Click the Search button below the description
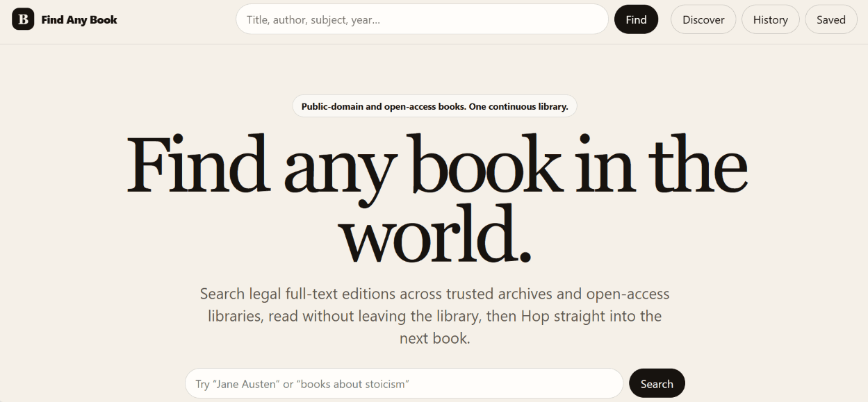Image resolution: width=868 pixels, height=402 pixels. (x=657, y=383)
